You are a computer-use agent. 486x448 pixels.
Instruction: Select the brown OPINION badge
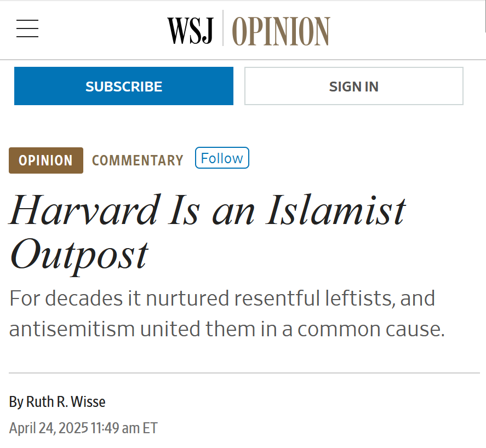tap(46, 160)
